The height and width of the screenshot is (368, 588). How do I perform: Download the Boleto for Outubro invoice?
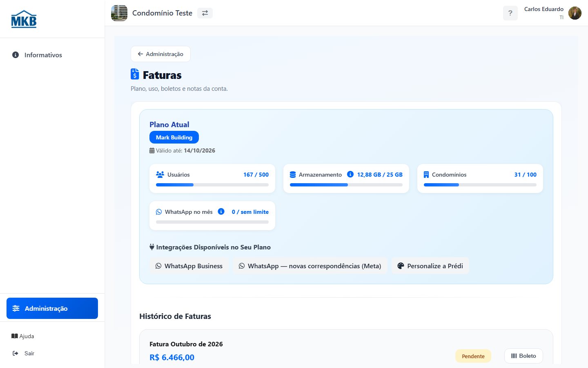523,356
